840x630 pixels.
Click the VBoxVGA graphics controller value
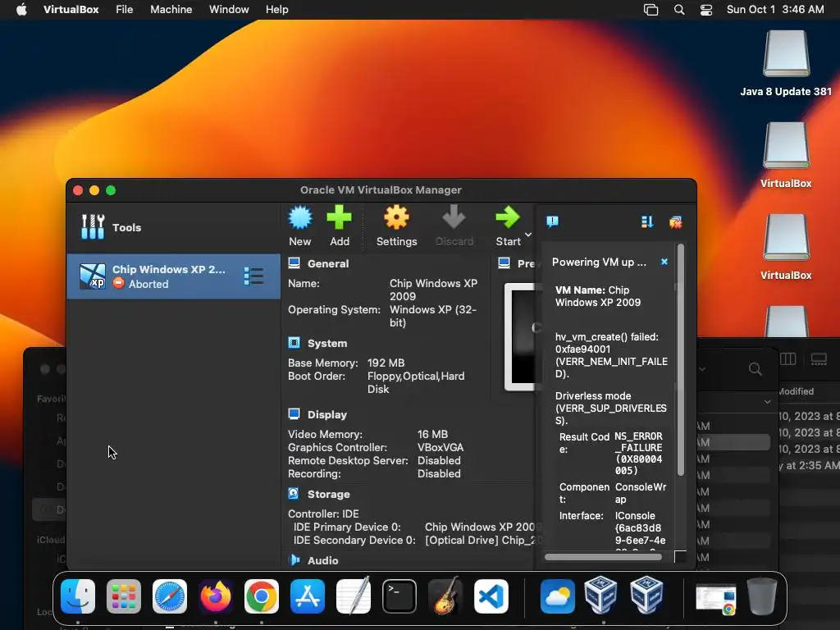[x=441, y=447]
